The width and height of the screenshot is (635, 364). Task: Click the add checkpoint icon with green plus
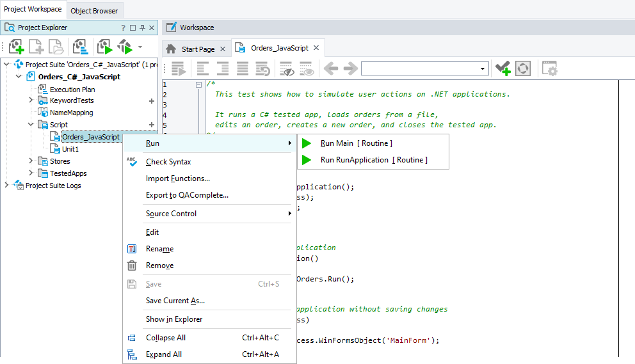click(x=502, y=68)
